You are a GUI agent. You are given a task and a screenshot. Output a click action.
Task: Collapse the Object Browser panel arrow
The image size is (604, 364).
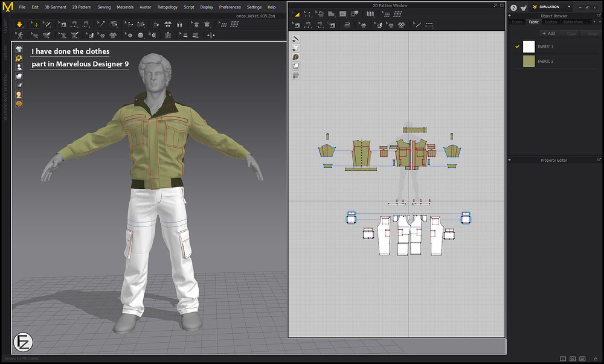pyautogui.click(x=510, y=16)
